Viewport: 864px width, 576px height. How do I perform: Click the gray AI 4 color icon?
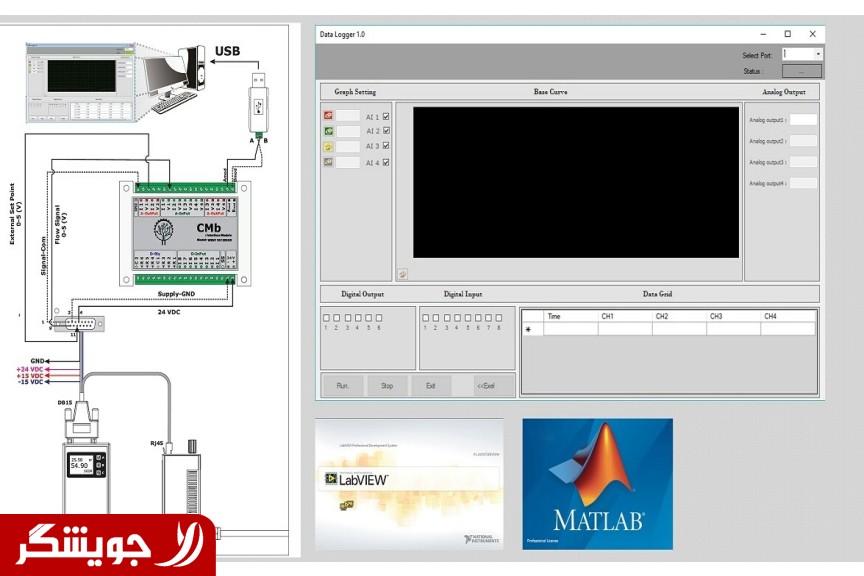pos(329,162)
